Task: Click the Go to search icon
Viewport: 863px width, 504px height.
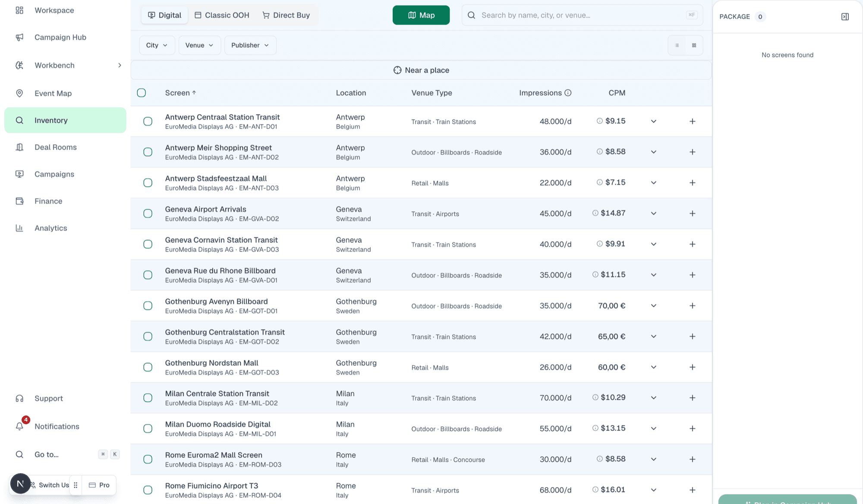Action: (19, 454)
